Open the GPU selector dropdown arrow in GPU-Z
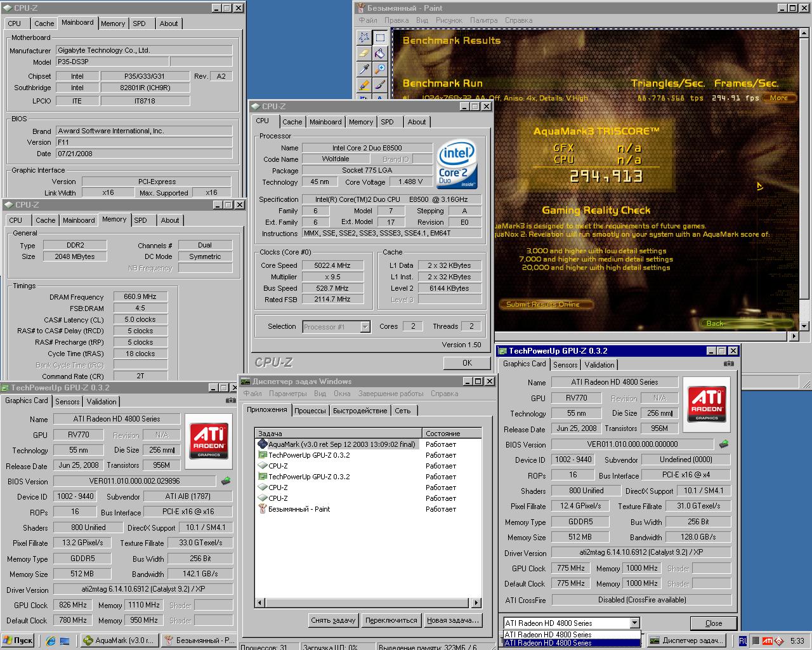 [634, 623]
